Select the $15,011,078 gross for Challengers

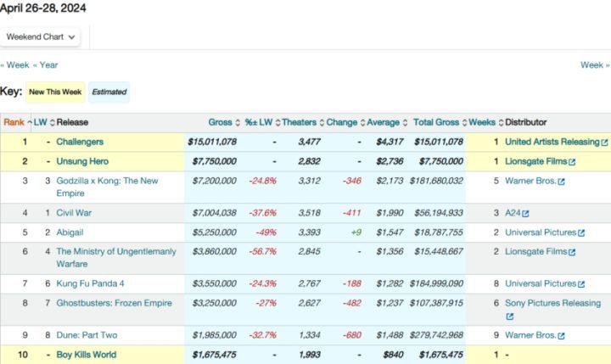pyautogui.click(x=212, y=142)
